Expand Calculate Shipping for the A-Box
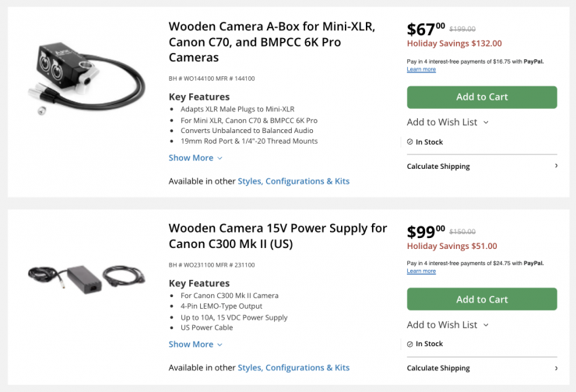Image resolution: width=576 pixels, height=392 pixels. pyautogui.click(x=438, y=166)
